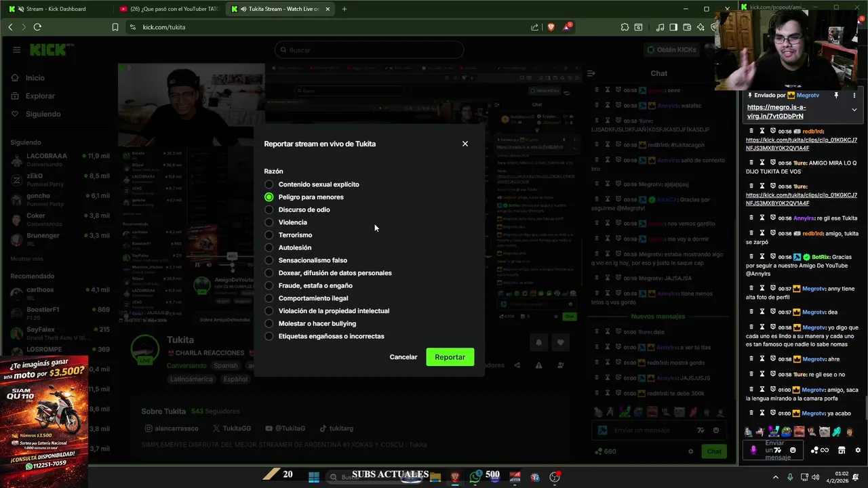Go back in browser history

coord(10,27)
